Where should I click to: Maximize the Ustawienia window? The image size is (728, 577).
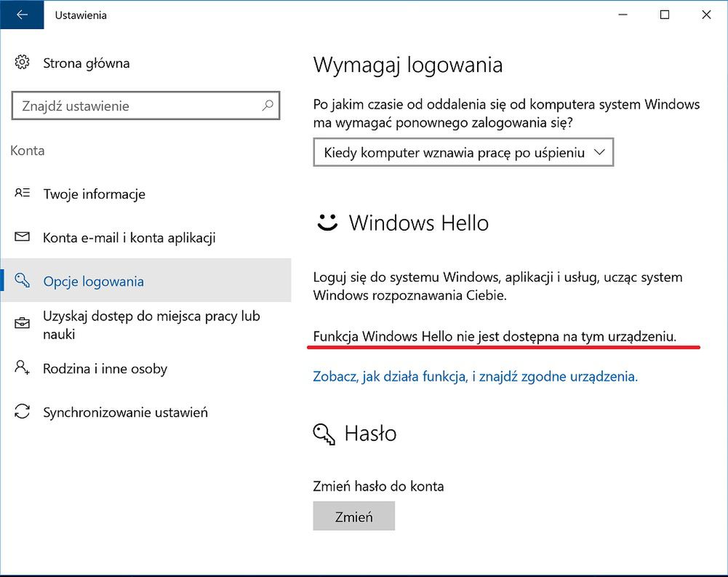click(665, 15)
